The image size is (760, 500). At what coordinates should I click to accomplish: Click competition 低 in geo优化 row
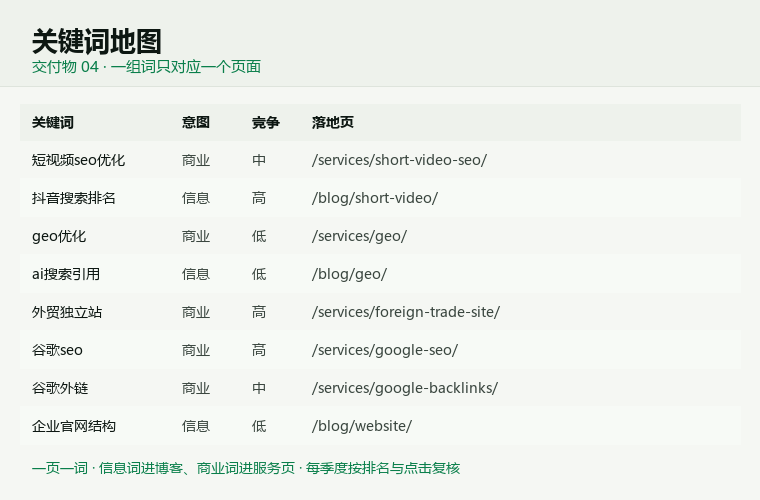click(x=259, y=236)
